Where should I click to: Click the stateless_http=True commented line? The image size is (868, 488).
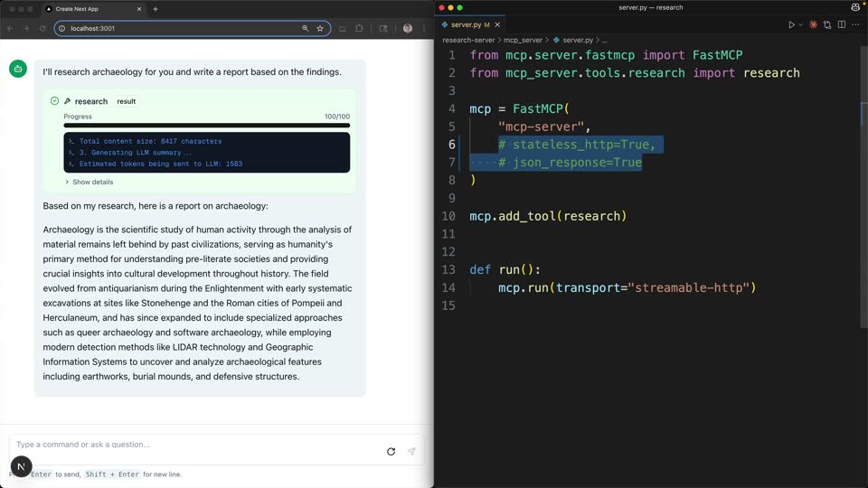click(577, 145)
